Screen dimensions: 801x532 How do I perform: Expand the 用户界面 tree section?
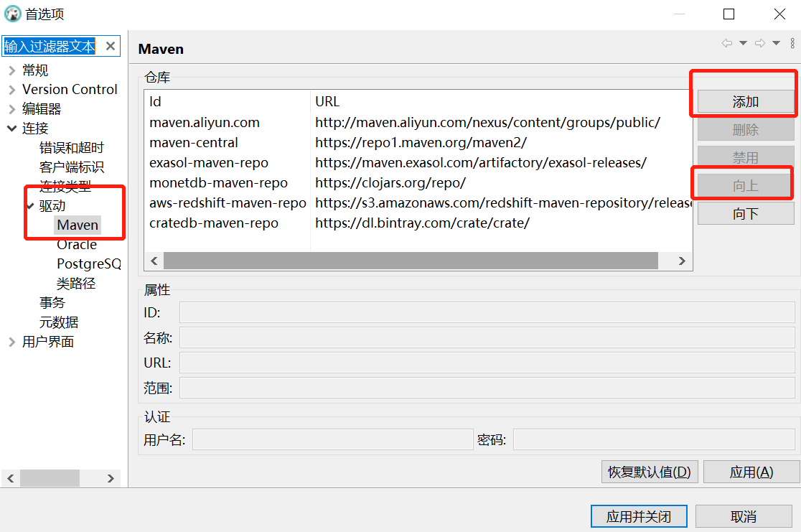coord(13,341)
